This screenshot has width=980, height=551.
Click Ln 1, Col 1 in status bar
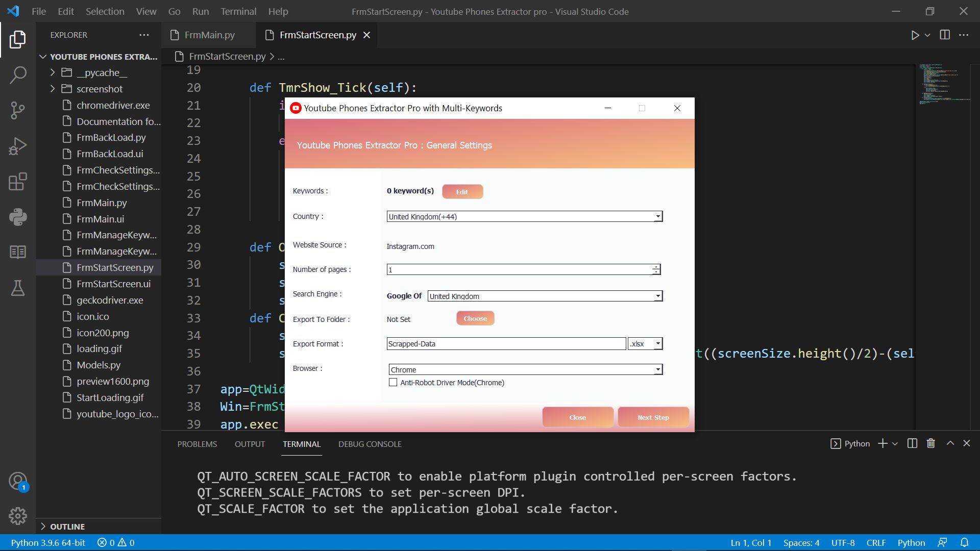(751, 542)
